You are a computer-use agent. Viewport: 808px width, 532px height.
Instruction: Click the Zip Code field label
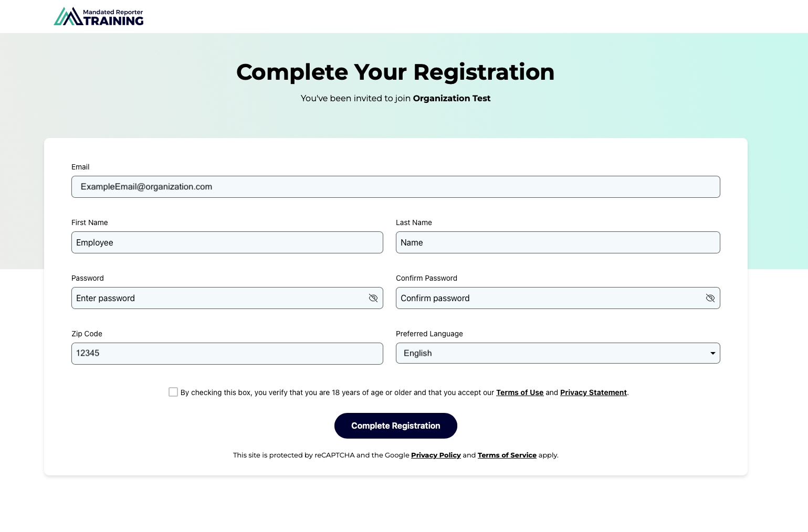pyautogui.click(x=87, y=334)
